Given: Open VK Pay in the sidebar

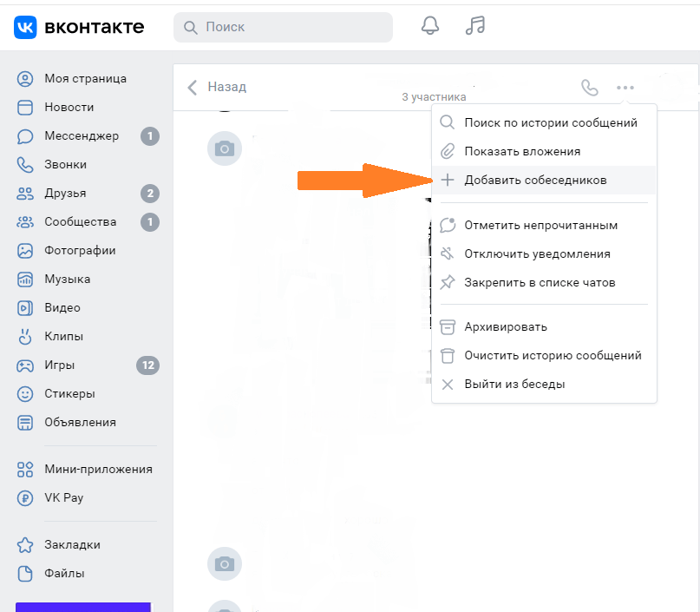Looking at the screenshot, I should click(x=63, y=497).
